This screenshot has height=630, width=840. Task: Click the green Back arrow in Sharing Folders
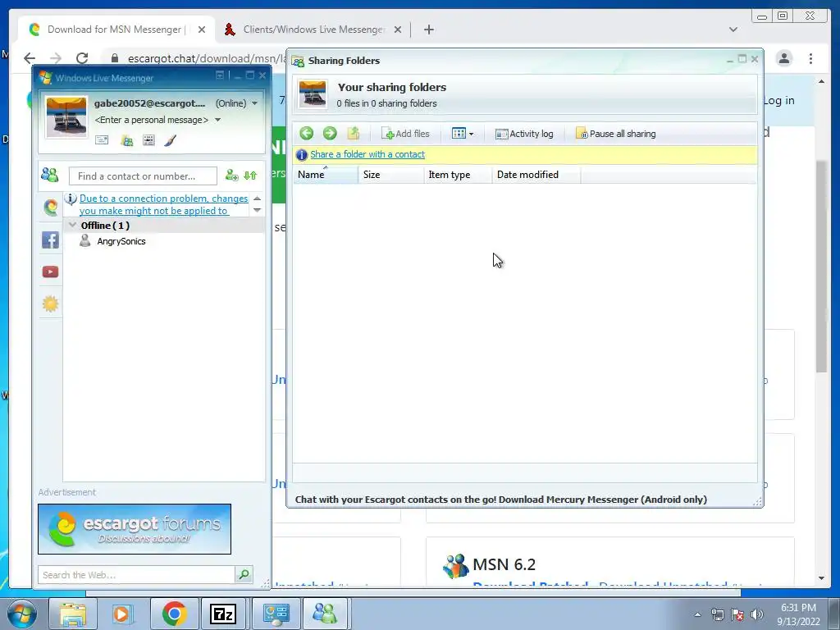pyautogui.click(x=306, y=134)
